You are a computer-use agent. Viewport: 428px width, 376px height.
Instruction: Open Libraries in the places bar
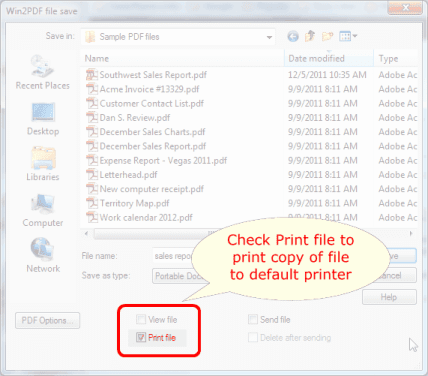[x=43, y=164]
